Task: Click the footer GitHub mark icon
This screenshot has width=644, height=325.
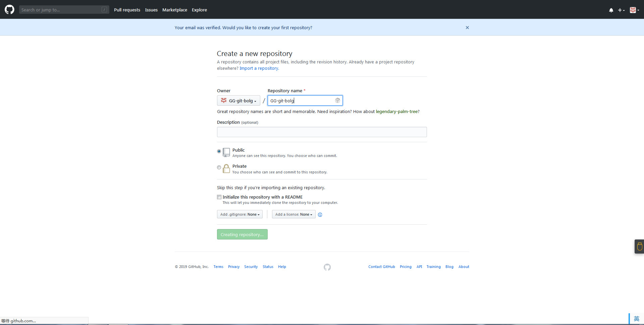Action: (327, 267)
